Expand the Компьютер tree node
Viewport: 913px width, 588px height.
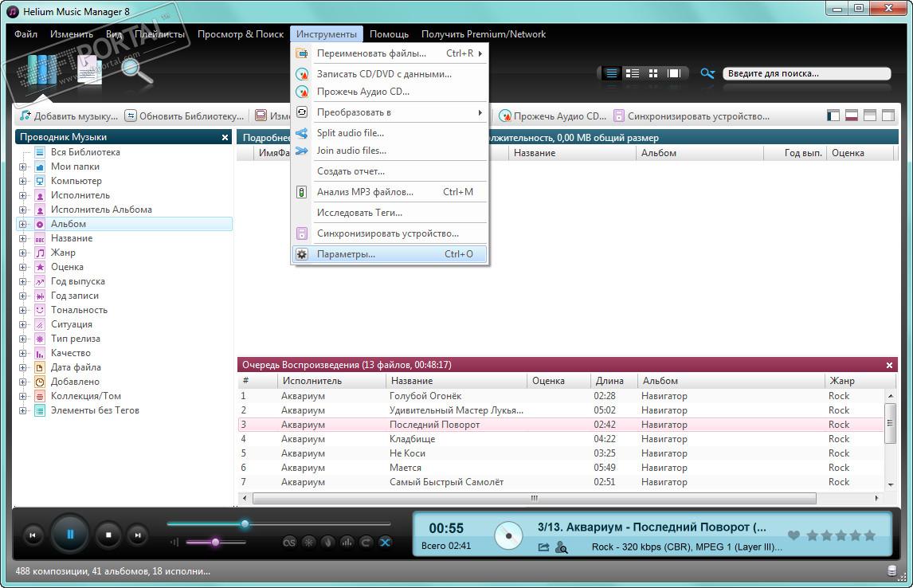[23, 181]
